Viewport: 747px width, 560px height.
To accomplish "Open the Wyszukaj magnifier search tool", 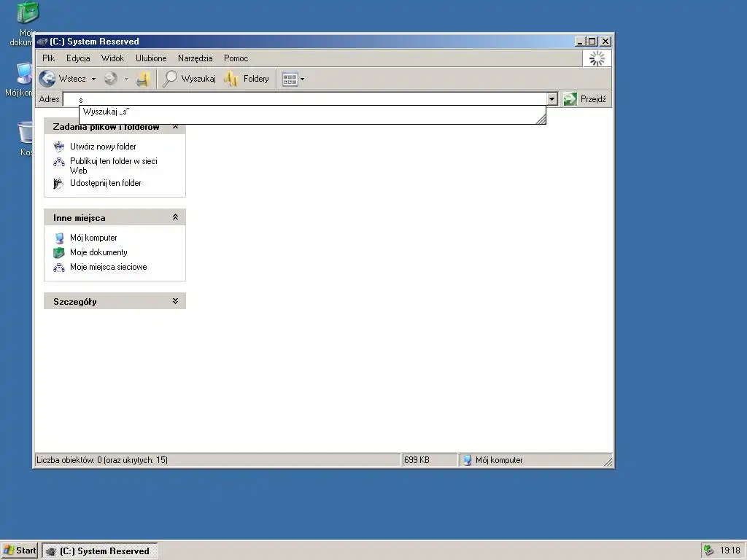I will (169, 79).
